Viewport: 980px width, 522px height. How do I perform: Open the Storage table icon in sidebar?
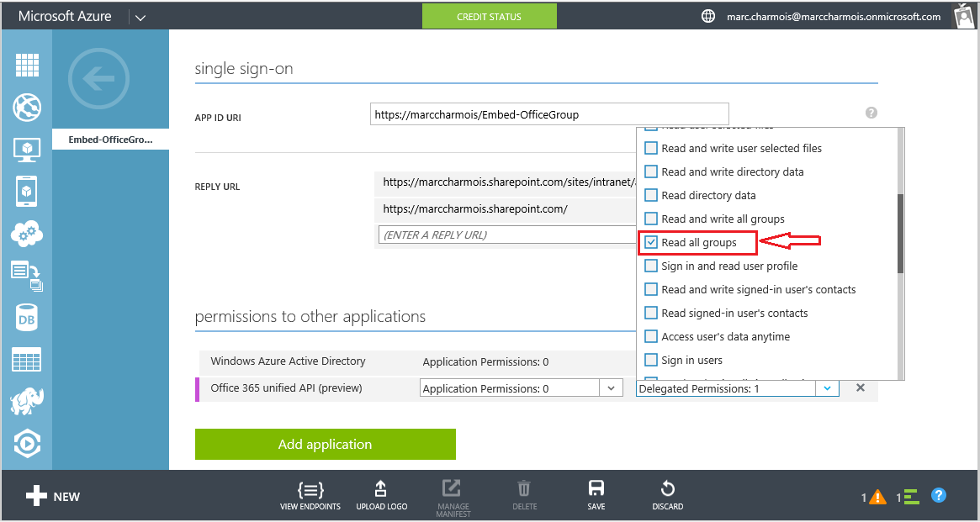tap(27, 360)
